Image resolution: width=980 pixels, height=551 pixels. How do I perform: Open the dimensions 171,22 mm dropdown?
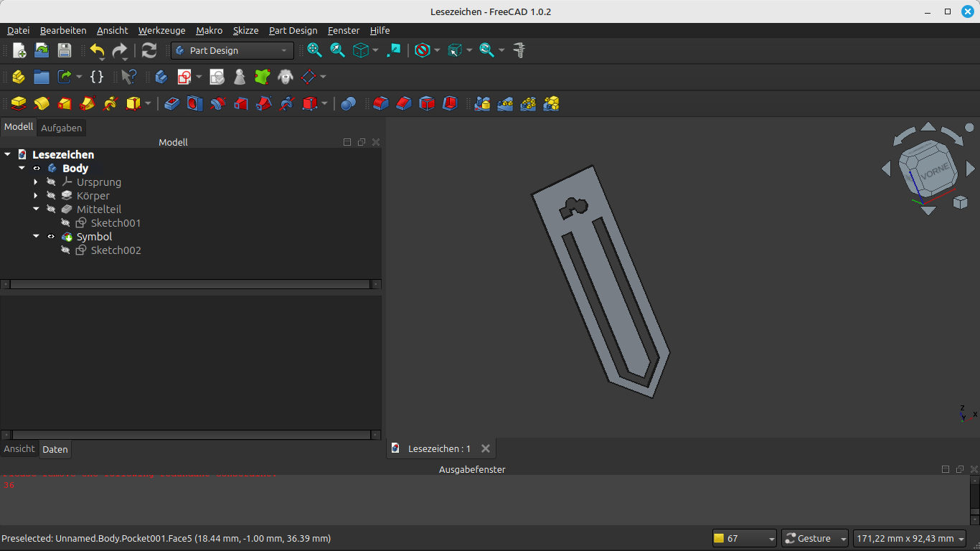pos(910,538)
